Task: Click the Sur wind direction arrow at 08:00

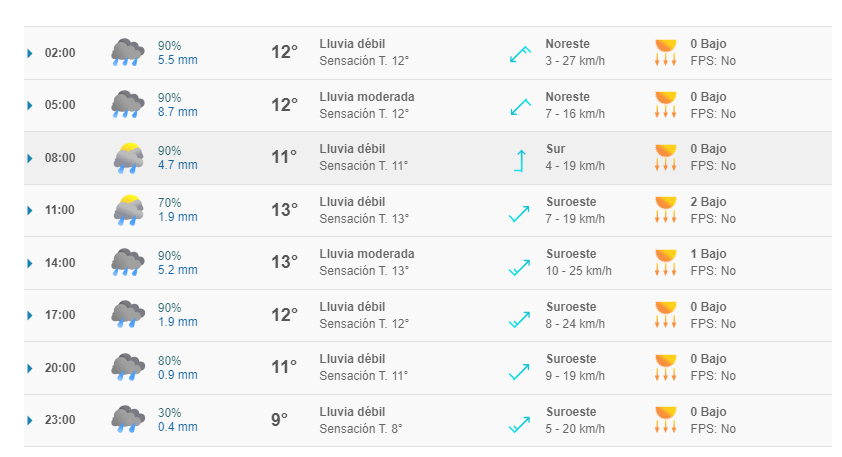Action: pos(520,158)
